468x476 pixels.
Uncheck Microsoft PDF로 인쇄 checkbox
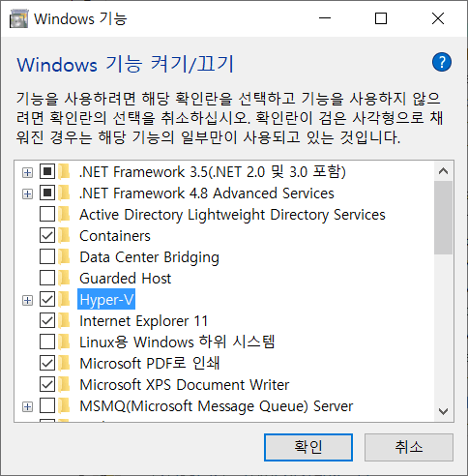(47, 363)
